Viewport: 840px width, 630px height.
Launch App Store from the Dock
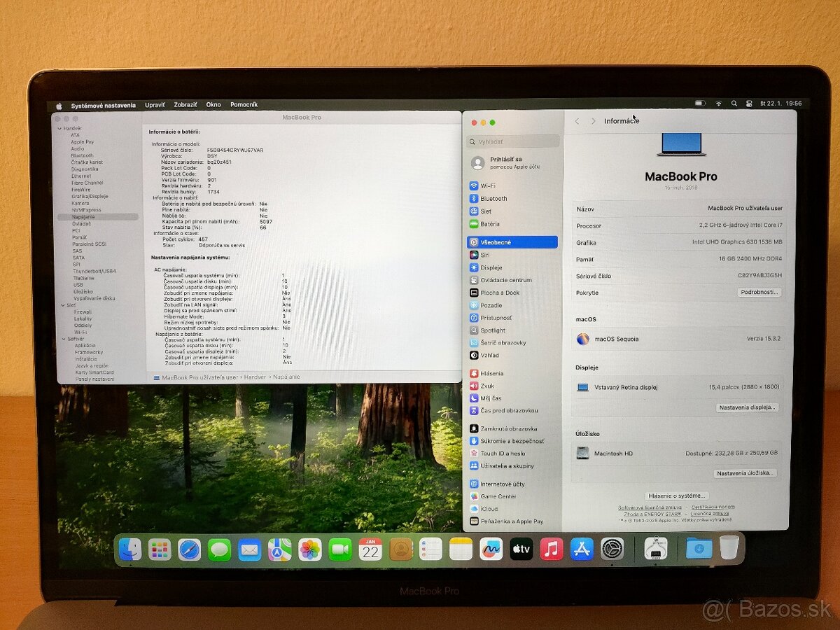click(581, 549)
